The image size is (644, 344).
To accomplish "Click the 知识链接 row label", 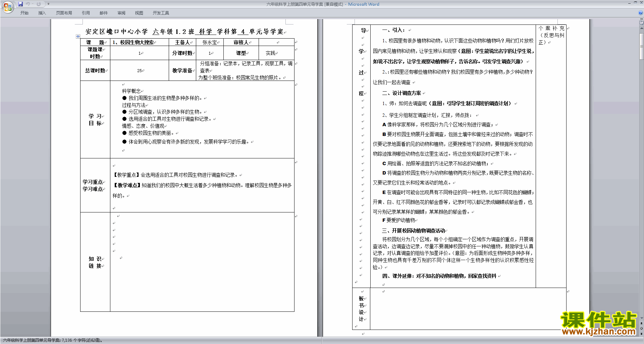I will tap(95, 262).
